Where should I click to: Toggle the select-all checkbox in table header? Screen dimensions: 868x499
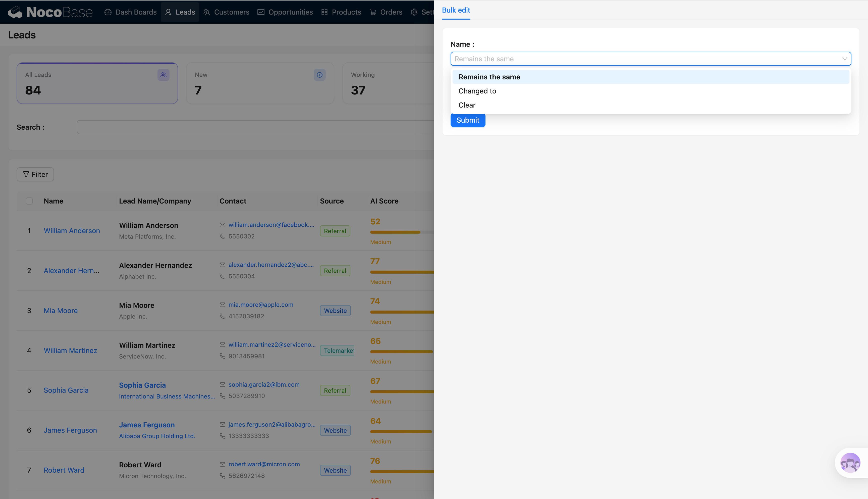(x=29, y=201)
